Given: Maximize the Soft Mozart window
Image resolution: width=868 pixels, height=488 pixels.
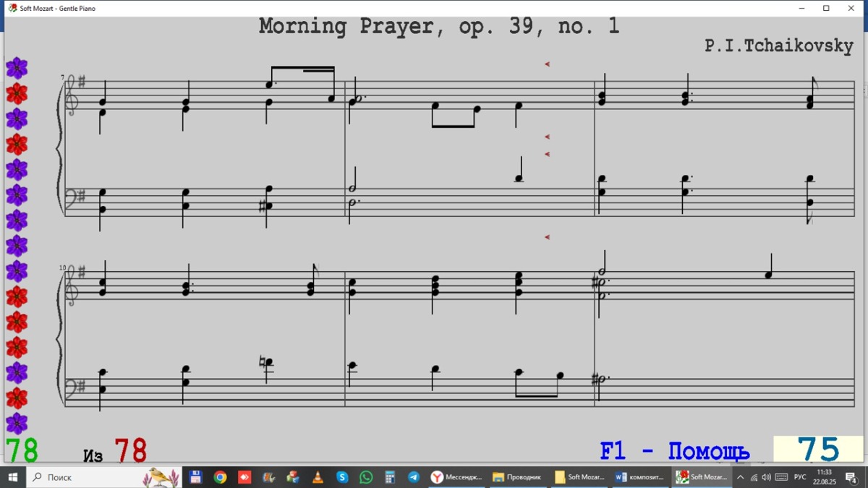Looking at the screenshot, I should point(826,9).
